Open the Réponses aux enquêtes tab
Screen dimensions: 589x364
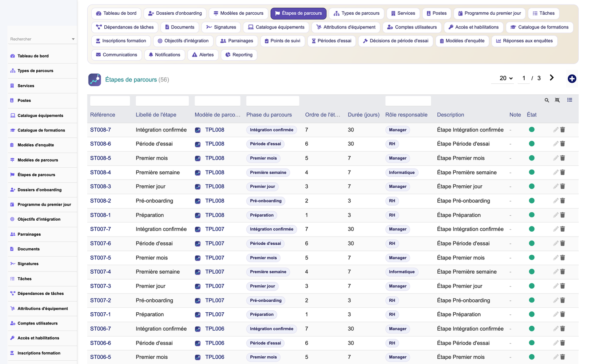click(524, 41)
